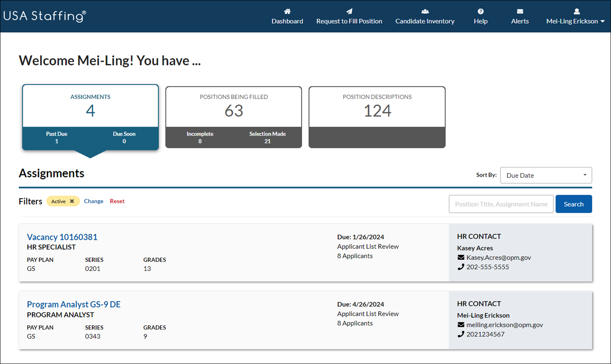Click the Request to Fill Position paper-plane icon
Image resolution: width=611 pixels, height=364 pixels.
pyautogui.click(x=349, y=11)
